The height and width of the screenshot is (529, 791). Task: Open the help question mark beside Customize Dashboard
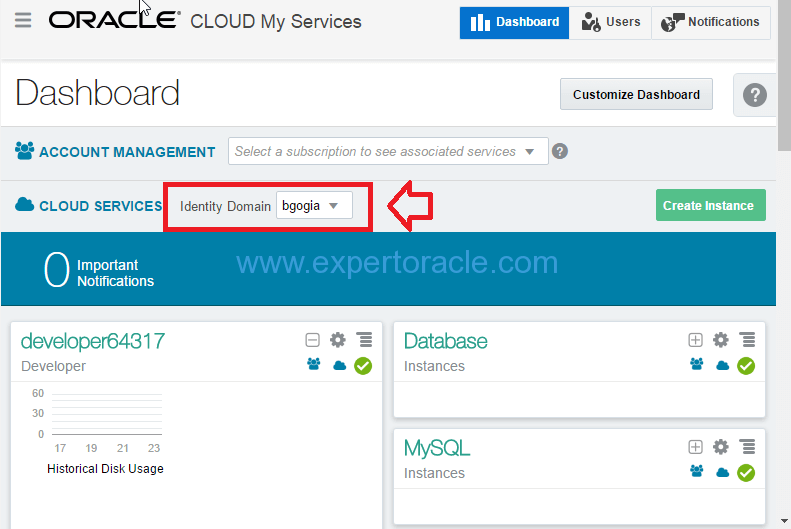click(x=755, y=95)
